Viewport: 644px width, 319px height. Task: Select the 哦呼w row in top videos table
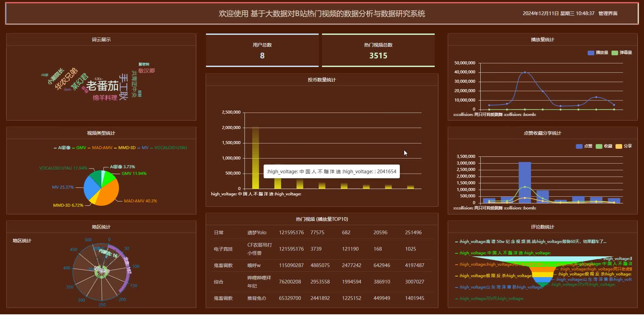tap(254, 265)
